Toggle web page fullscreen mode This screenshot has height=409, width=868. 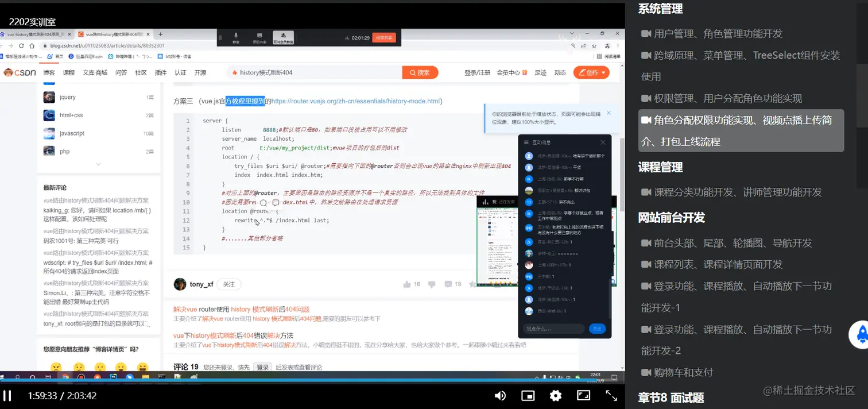(583, 395)
